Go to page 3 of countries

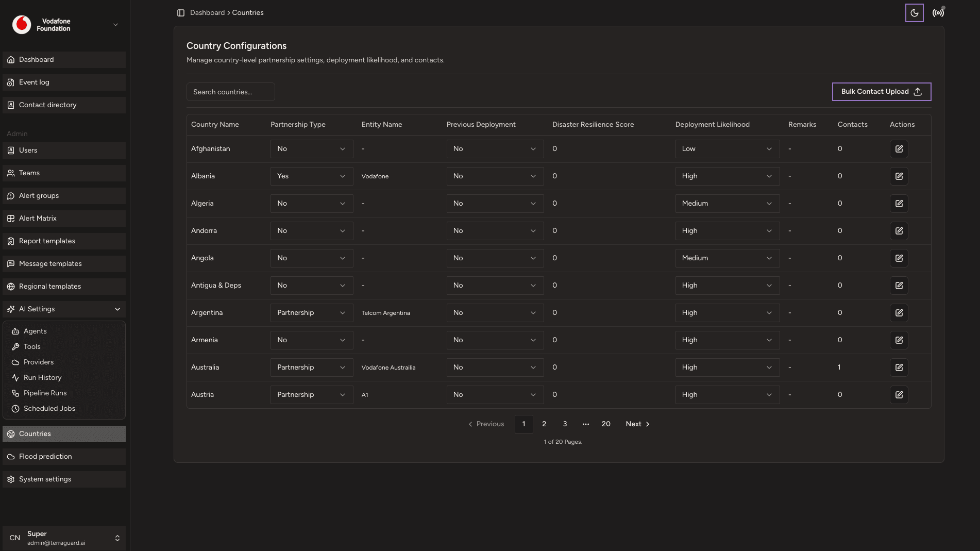click(x=565, y=424)
